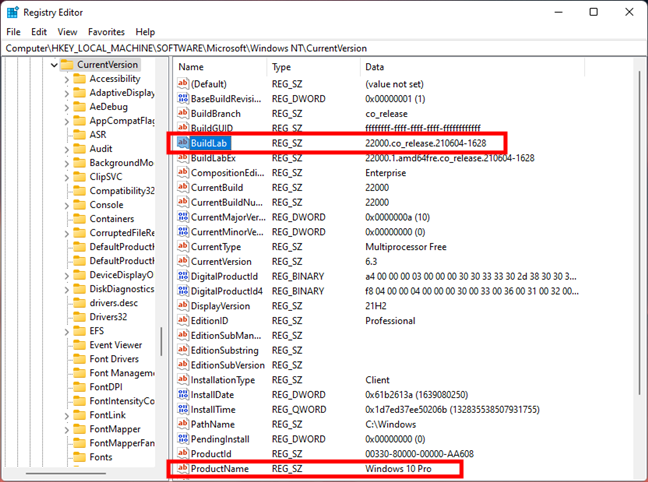Click the DWORD icon of CurrentMajorVersion value

(x=183, y=217)
